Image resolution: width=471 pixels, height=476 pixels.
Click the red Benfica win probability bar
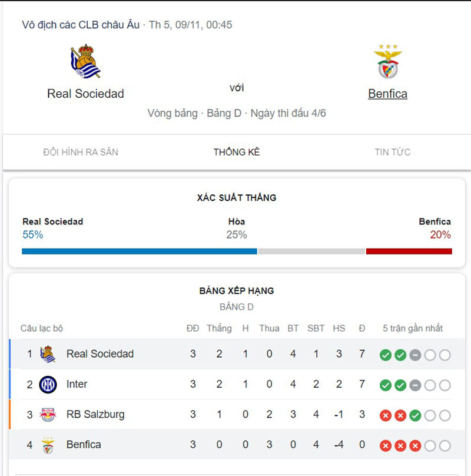pyautogui.click(x=409, y=251)
